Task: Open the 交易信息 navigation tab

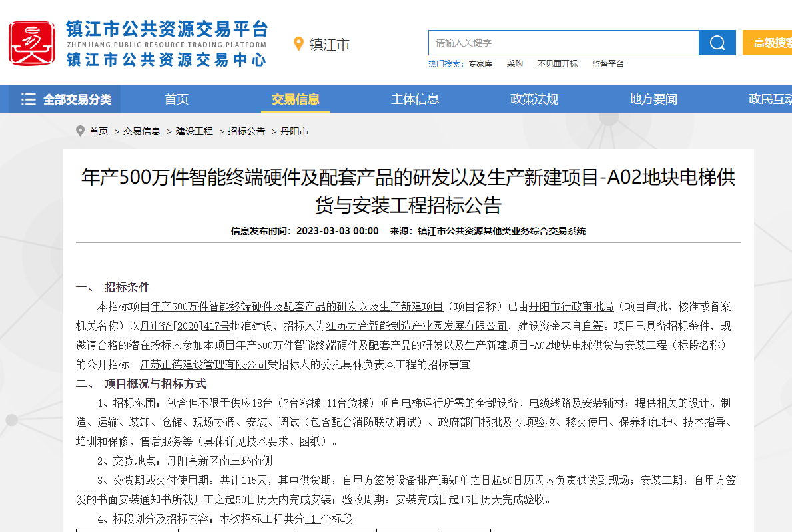Action: click(295, 99)
